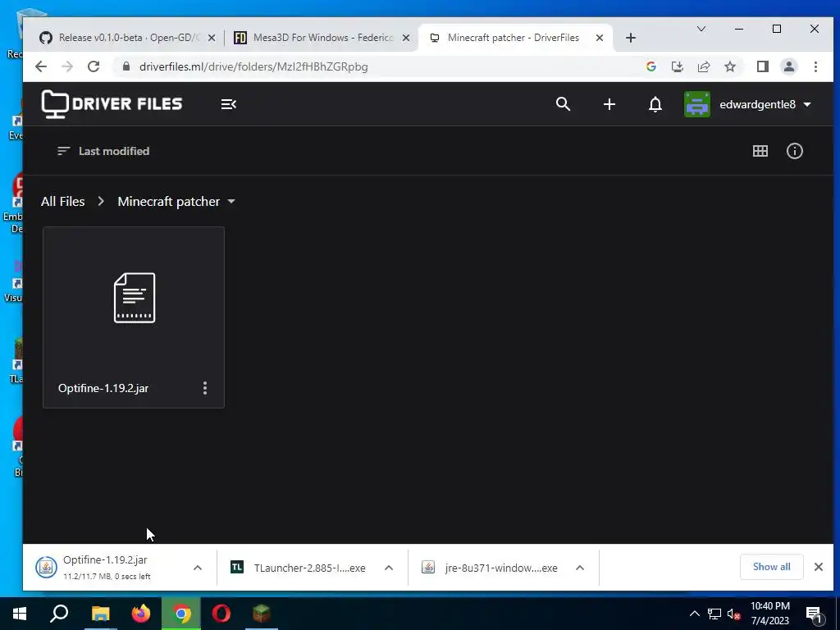Reload the current page
The image size is (840, 630).
(x=94, y=66)
